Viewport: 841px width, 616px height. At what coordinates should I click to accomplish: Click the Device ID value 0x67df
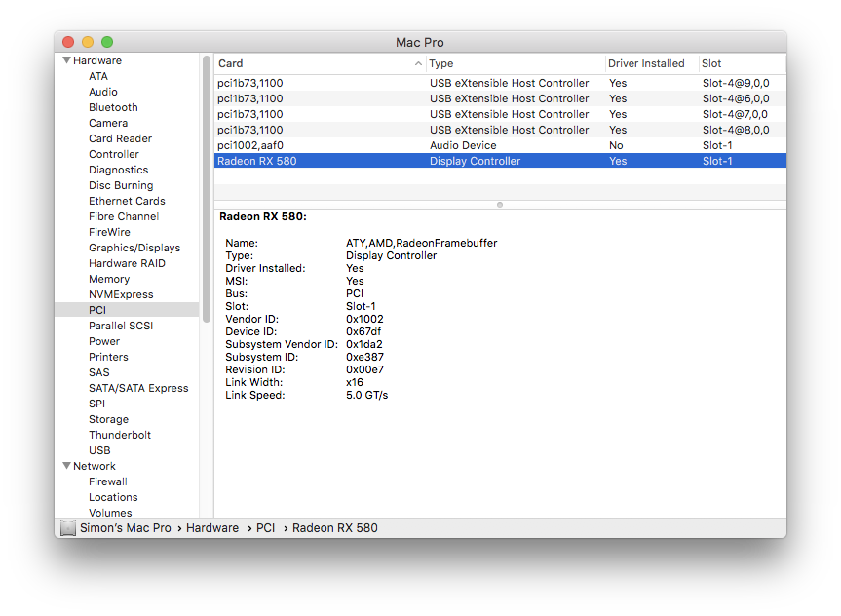click(x=363, y=331)
